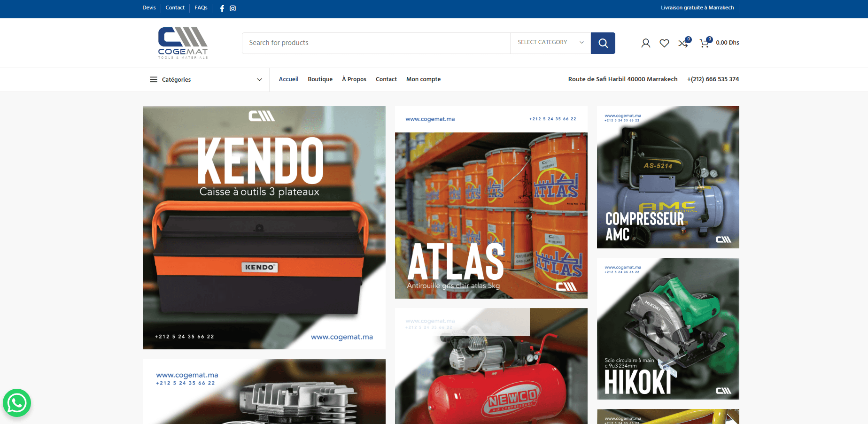Open the user account icon
The height and width of the screenshot is (424, 868).
tap(645, 43)
